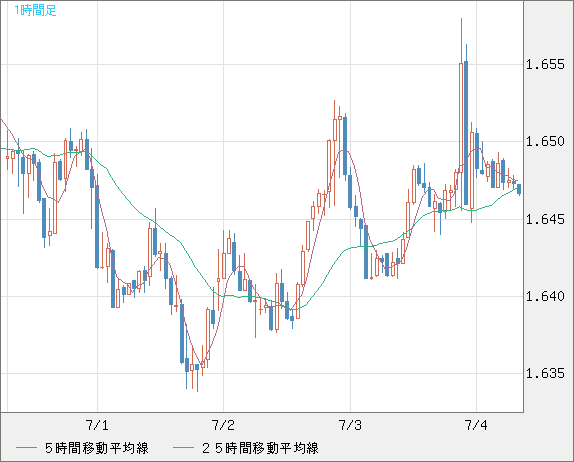The width and height of the screenshot is (574, 462).
Task: Click the 1時間足 chart title label
Action: (x=35, y=10)
